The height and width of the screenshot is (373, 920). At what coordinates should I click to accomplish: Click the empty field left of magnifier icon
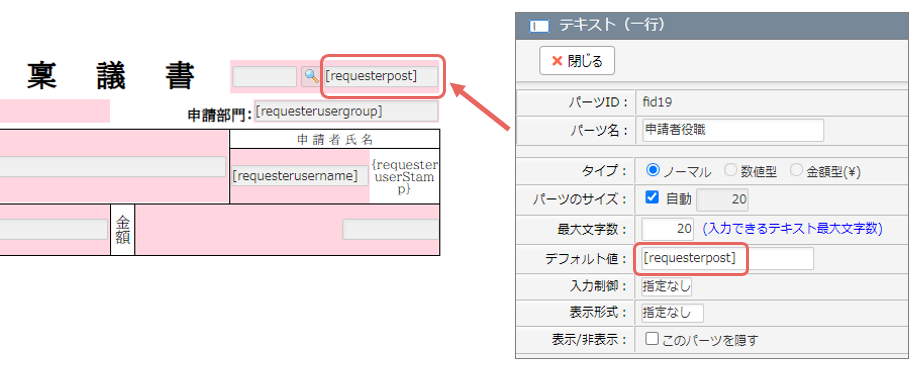pyautogui.click(x=265, y=76)
